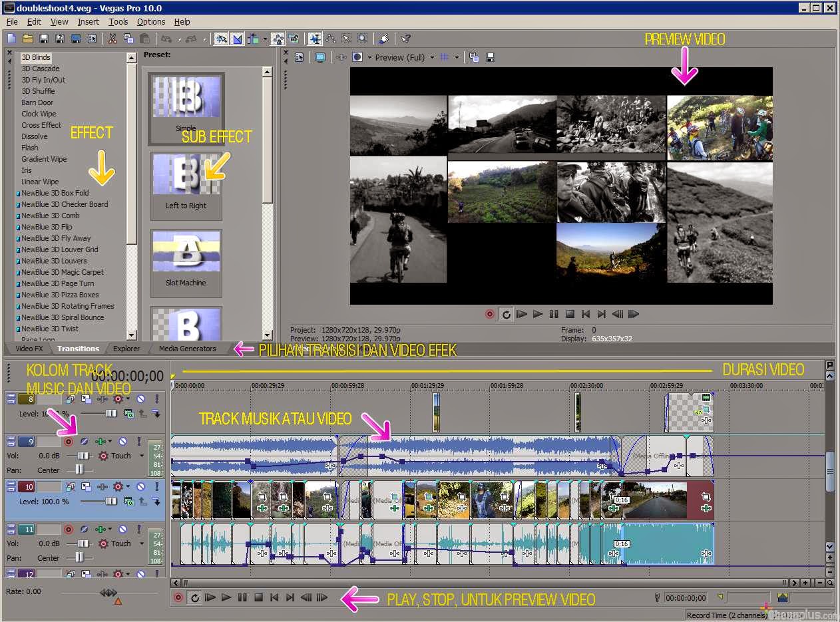Mute video track 10
Image resolution: width=840 pixels, height=622 pixels.
coord(140,486)
